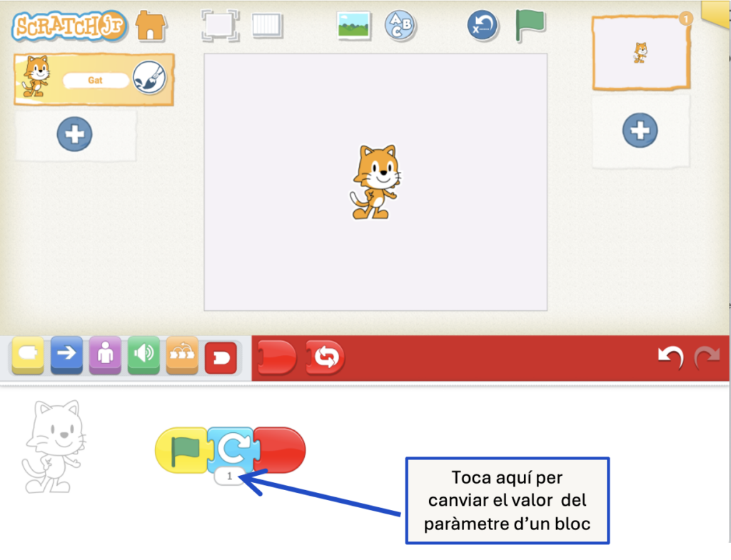Select page 1 thumbnail
This screenshot has width=731, height=560.
(x=640, y=54)
